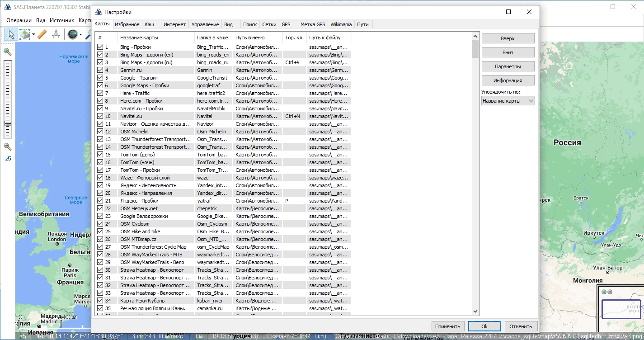Open the Упорядочить по dropdown list
The image size is (644, 340).
coord(508,101)
